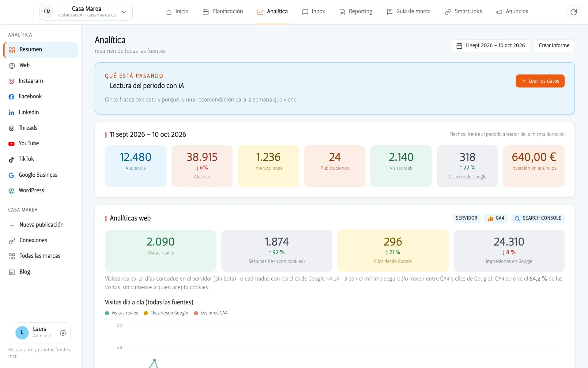Click the TikTok icon in sidebar
The image size is (588, 368).
[x=11, y=159]
